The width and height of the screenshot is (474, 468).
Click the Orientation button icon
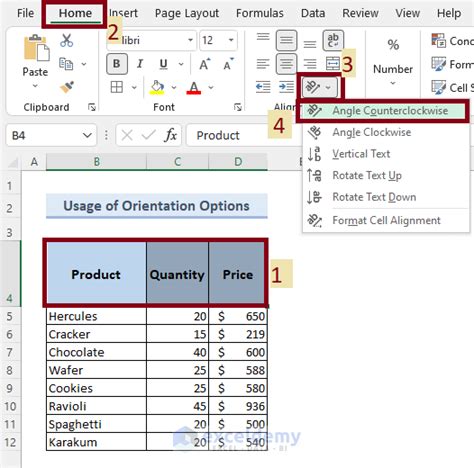(312, 87)
